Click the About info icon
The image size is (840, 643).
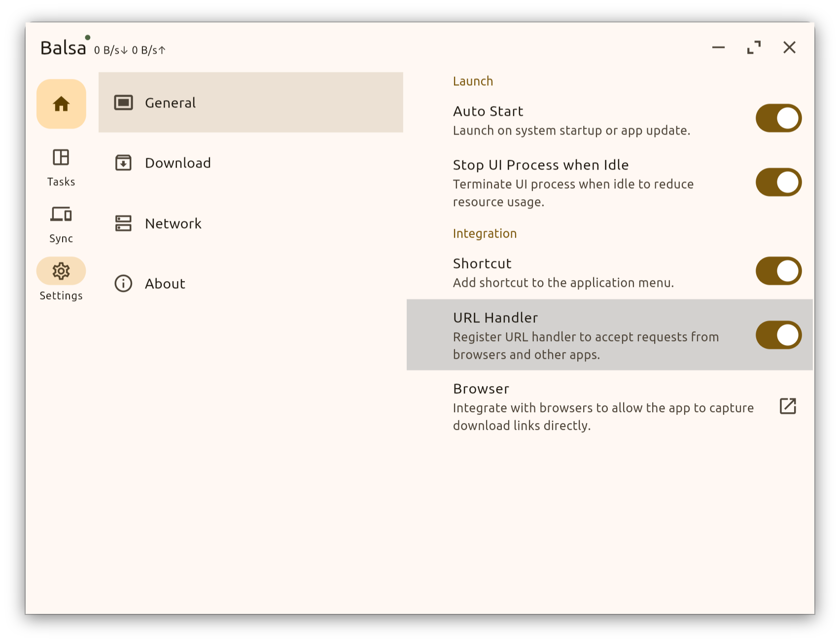coord(123,284)
